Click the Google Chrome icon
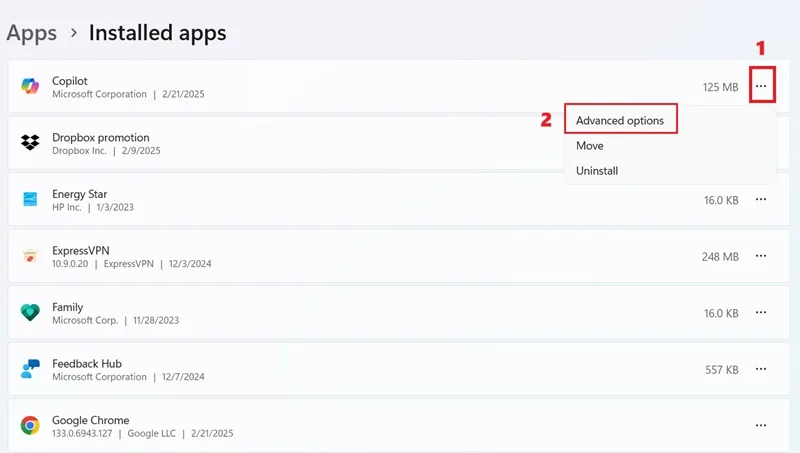Image resolution: width=800 pixels, height=453 pixels. (x=30, y=425)
